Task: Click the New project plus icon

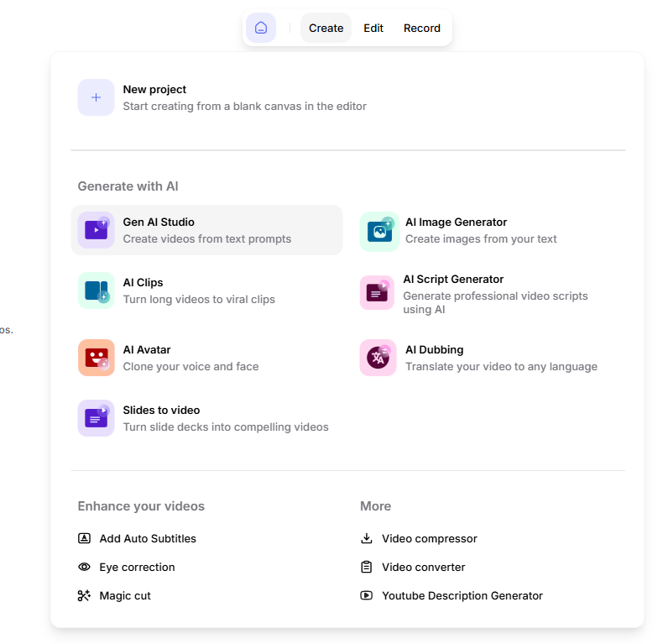Action: tap(96, 97)
